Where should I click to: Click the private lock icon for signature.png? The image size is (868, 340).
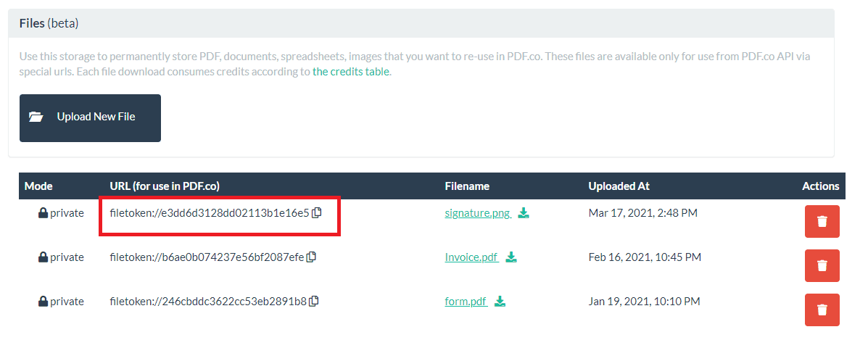click(x=43, y=213)
